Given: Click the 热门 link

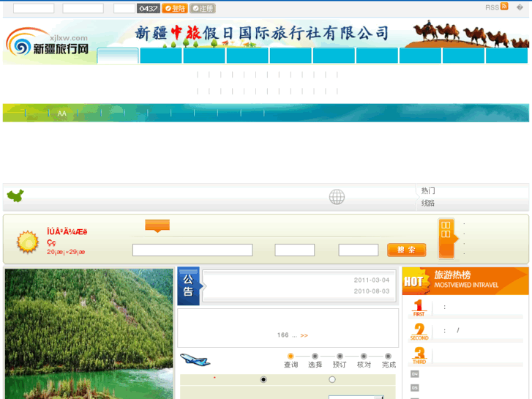Looking at the screenshot, I should (428, 191).
